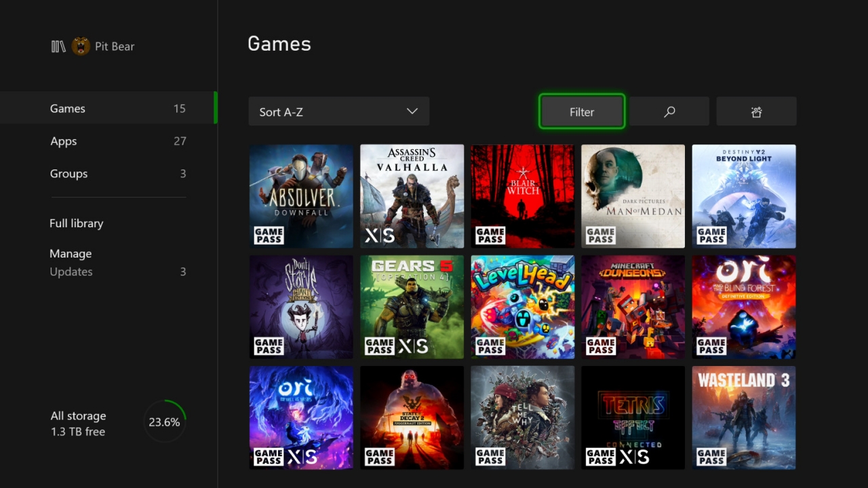Click the storage usage 23.6% ring
The image size is (868, 488).
(x=165, y=422)
